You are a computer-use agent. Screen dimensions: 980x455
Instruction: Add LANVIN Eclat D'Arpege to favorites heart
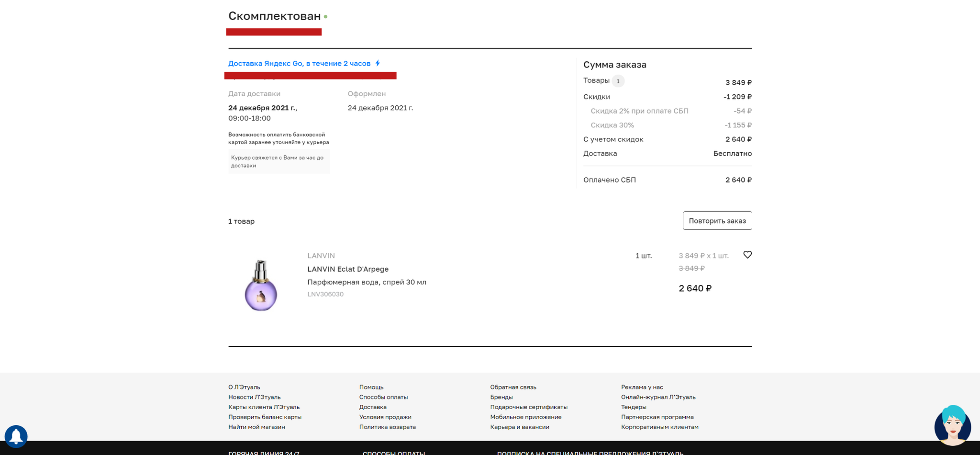pos(747,255)
